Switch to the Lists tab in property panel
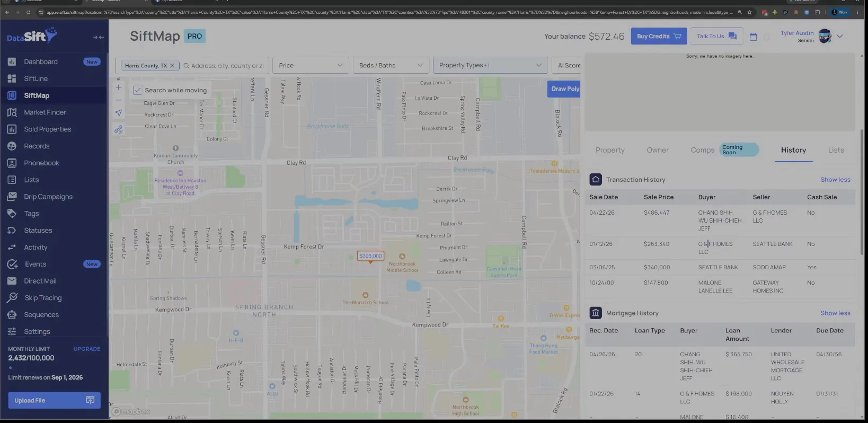 (x=836, y=150)
